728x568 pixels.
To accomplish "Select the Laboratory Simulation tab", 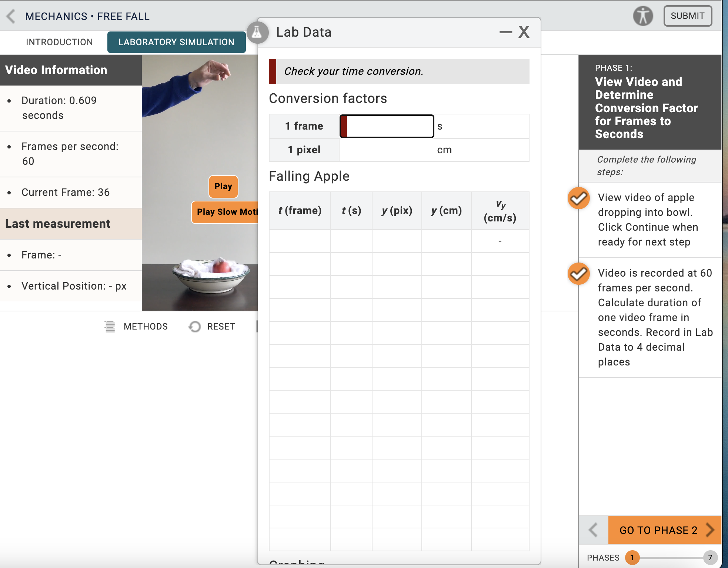I will coord(176,42).
